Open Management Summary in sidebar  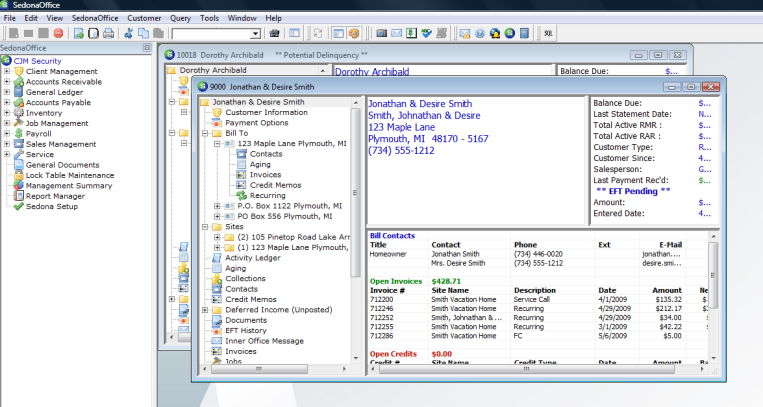pyautogui.click(x=69, y=185)
